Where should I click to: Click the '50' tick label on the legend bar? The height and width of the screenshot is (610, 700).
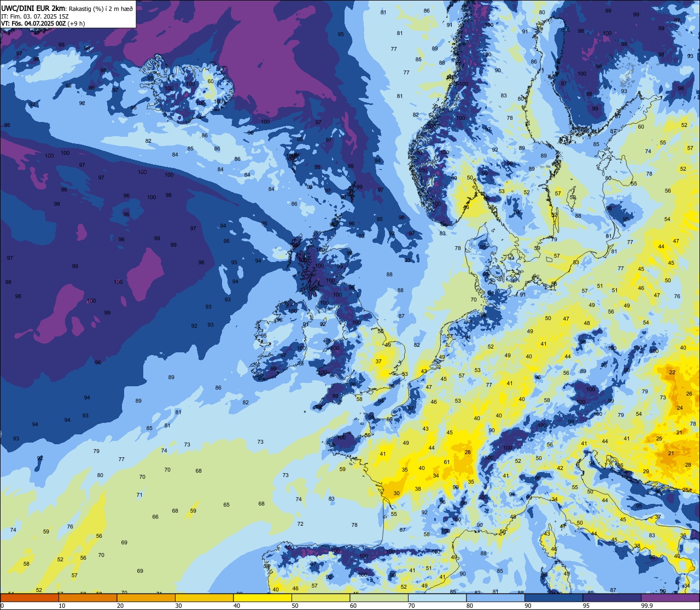(x=295, y=606)
